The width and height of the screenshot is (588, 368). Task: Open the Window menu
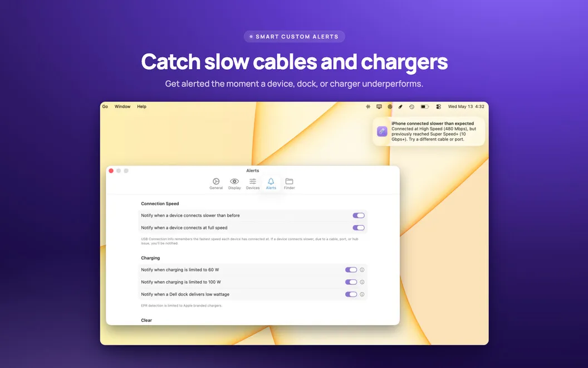(122, 106)
